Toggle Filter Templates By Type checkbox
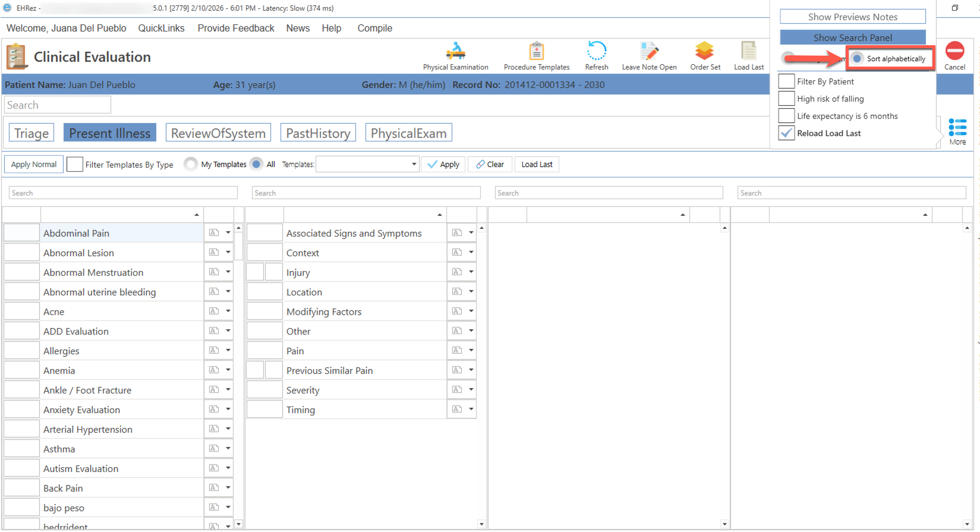Screen dimensions: 980x532 75,164
